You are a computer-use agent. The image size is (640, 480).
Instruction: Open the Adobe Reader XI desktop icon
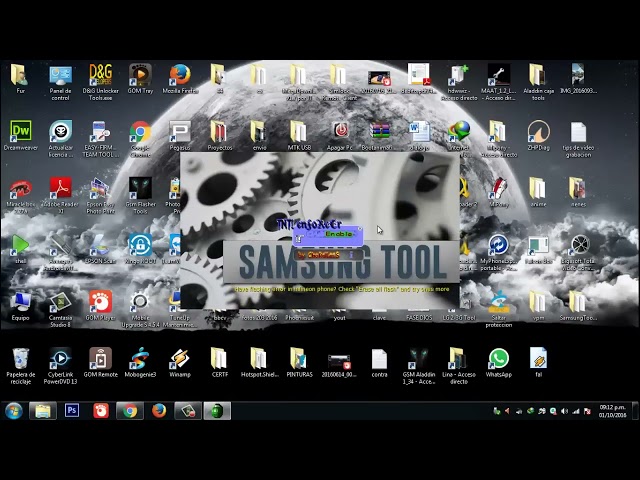coord(60,195)
